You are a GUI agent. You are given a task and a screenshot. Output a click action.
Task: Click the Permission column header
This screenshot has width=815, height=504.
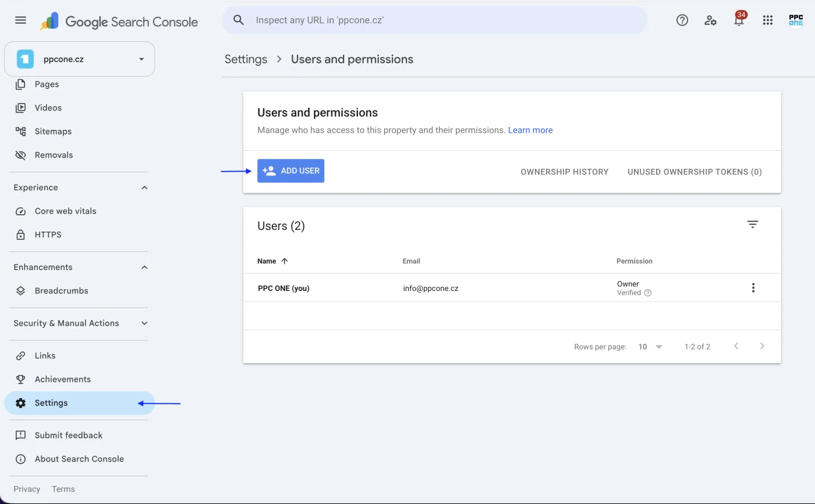[634, 261]
